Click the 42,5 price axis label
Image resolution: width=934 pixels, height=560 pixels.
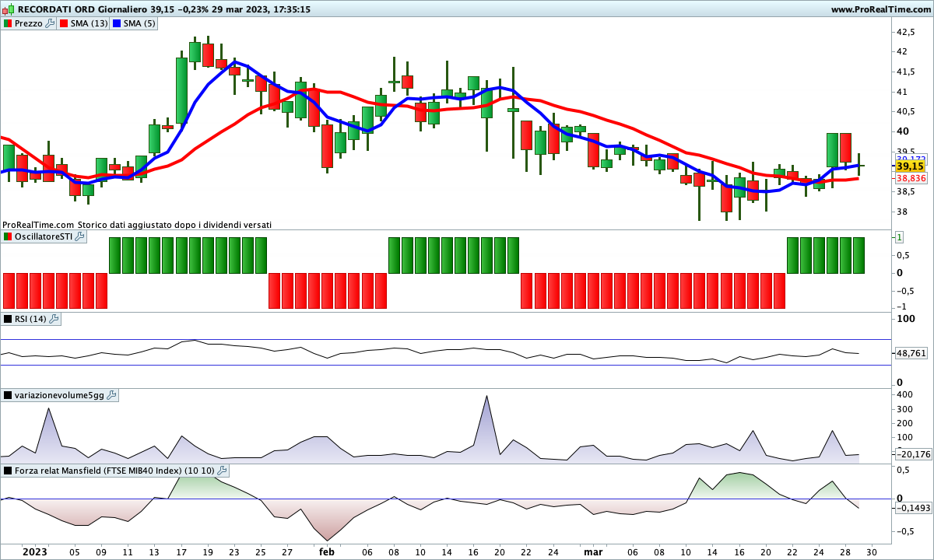pos(905,32)
